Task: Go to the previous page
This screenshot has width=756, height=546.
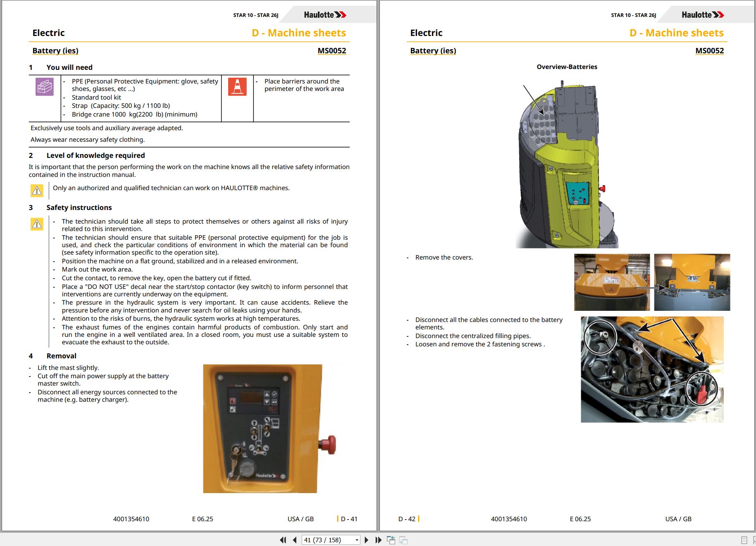Action: (295, 540)
